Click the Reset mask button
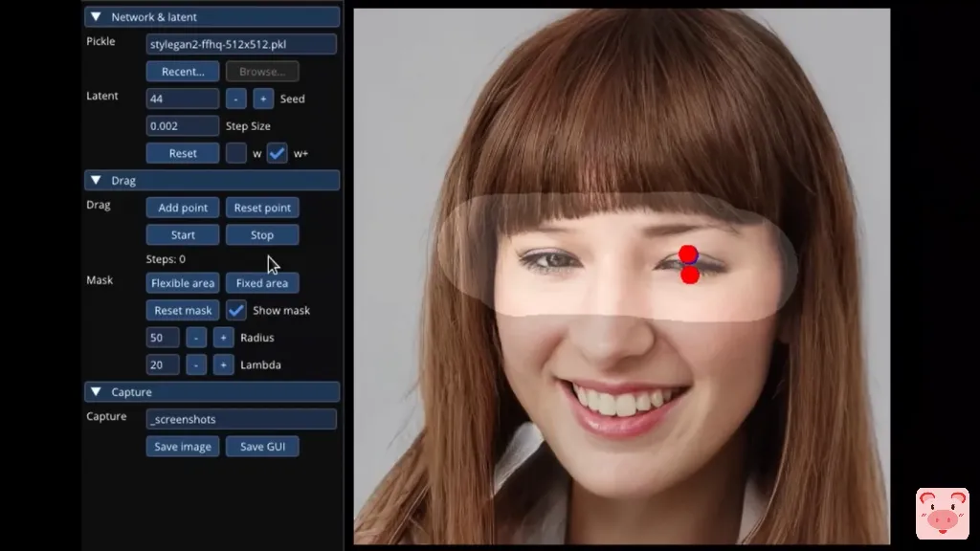Viewport: 980px width, 551px height. tap(183, 311)
